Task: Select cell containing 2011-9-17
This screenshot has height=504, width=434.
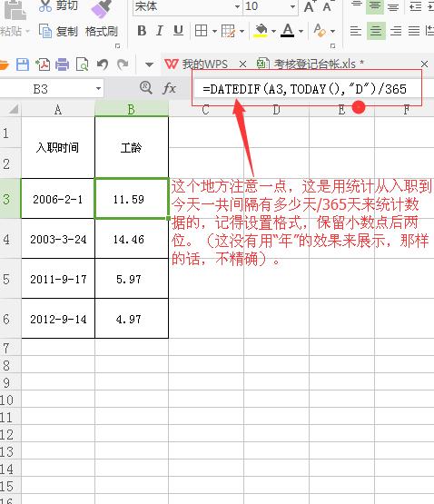Action: (58, 279)
